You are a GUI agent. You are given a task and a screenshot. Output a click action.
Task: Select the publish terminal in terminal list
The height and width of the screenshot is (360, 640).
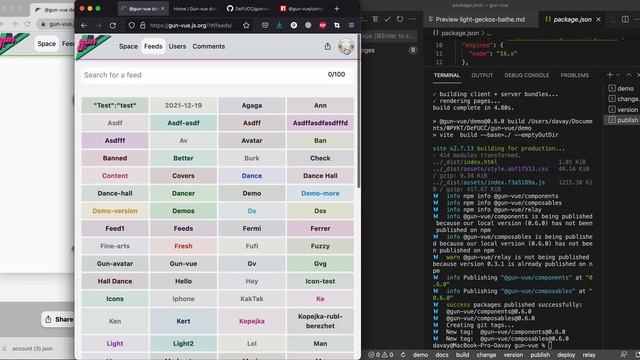click(622, 120)
